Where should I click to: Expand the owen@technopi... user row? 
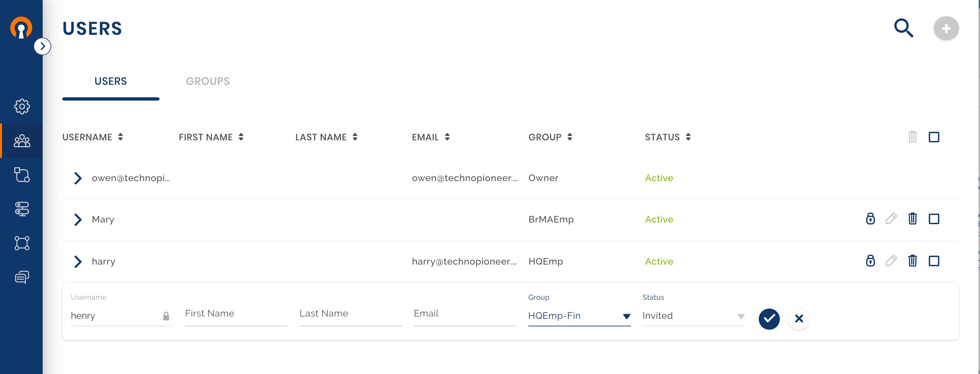click(x=77, y=177)
